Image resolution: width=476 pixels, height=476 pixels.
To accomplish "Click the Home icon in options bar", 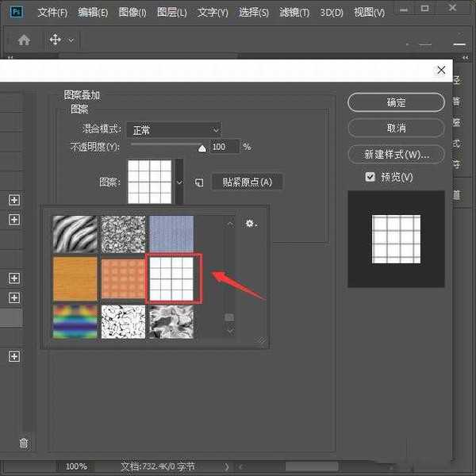I will click(24, 40).
